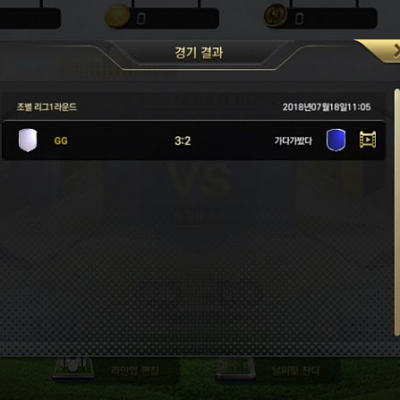This screenshot has height=400, width=400.
Task: Click the gold coin balance field showing 0
Action: coord(170,18)
